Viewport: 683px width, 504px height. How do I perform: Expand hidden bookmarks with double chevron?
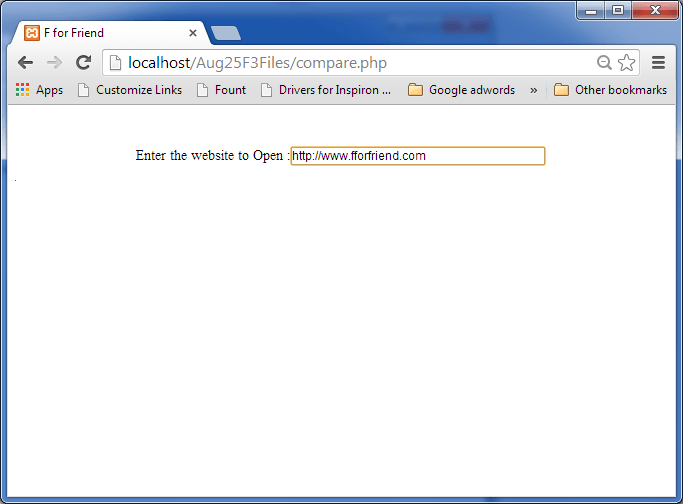pyautogui.click(x=534, y=90)
